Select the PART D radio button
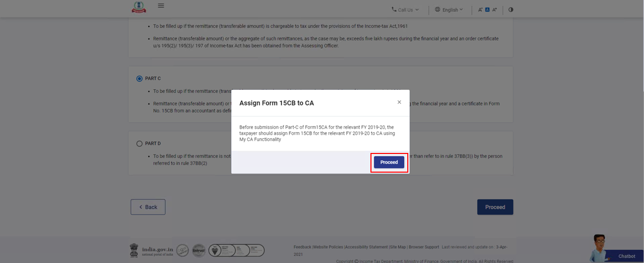Image resolution: width=644 pixels, height=263 pixels. tap(139, 144)
